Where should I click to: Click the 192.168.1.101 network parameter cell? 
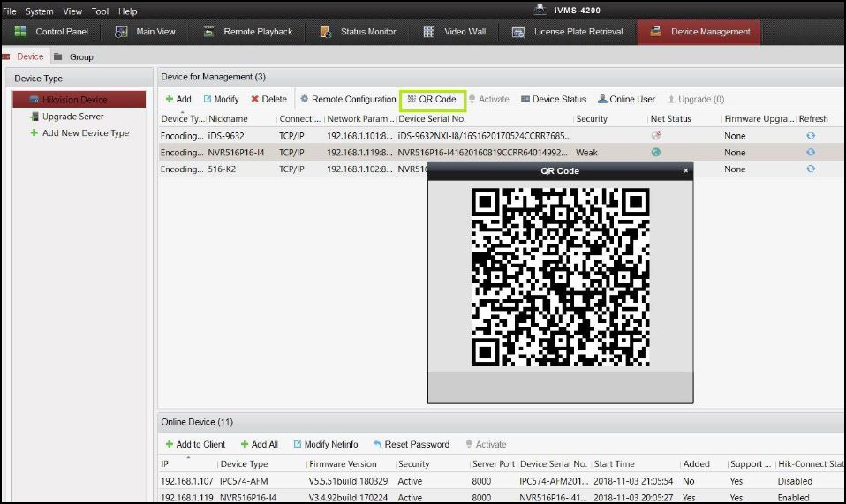coord(359,137)
